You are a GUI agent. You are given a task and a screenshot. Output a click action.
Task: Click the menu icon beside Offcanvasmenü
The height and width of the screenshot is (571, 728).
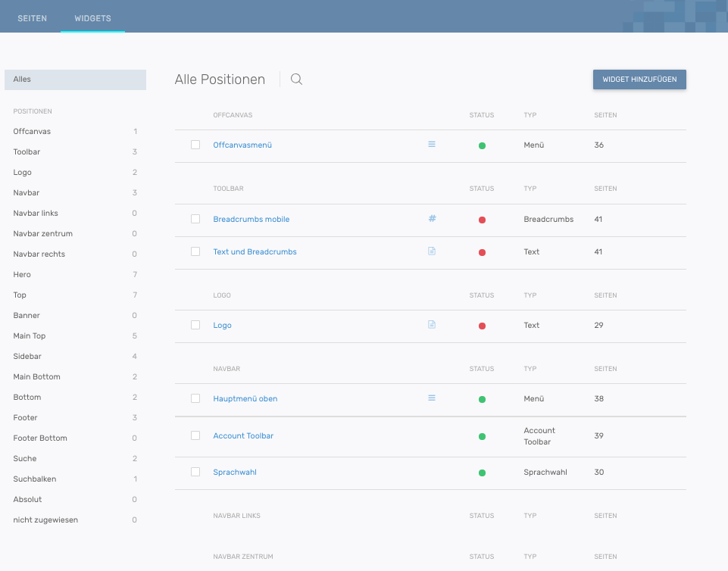point(432,144)
